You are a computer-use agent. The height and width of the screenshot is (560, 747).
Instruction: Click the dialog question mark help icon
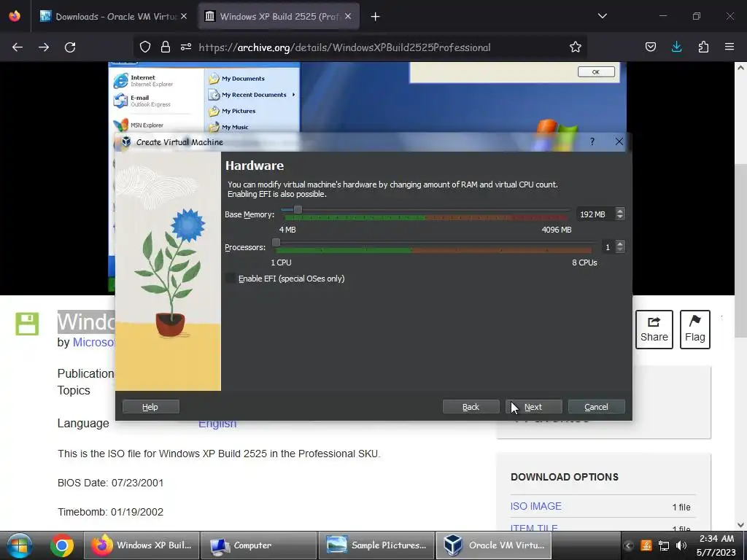coord(592,141)
